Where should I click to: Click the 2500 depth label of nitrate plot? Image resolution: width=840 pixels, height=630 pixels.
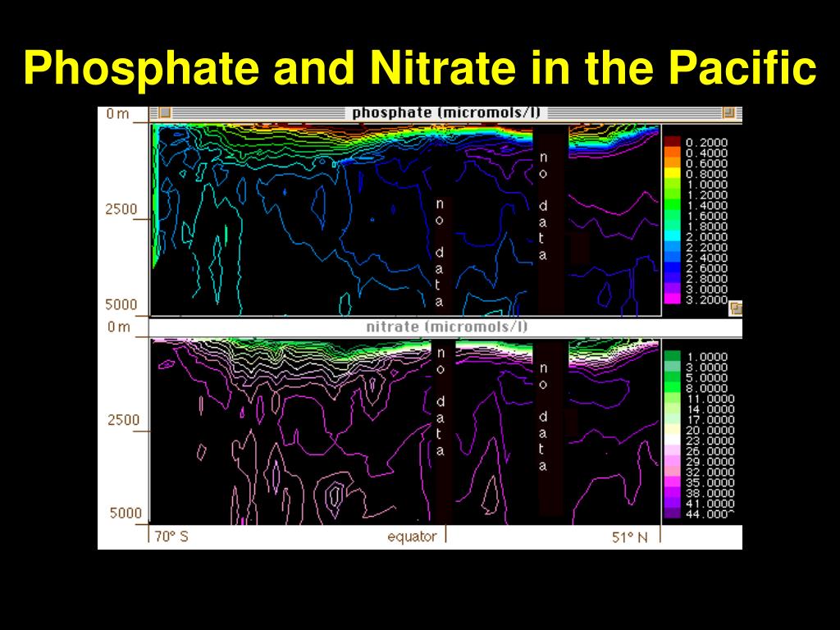[x=123, y=419]
